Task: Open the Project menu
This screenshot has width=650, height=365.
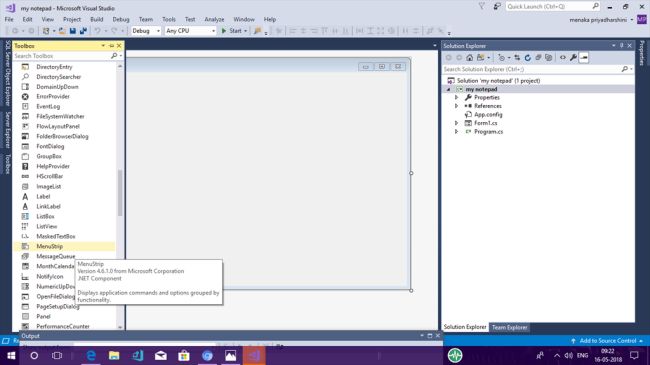Action: point(72,19)
